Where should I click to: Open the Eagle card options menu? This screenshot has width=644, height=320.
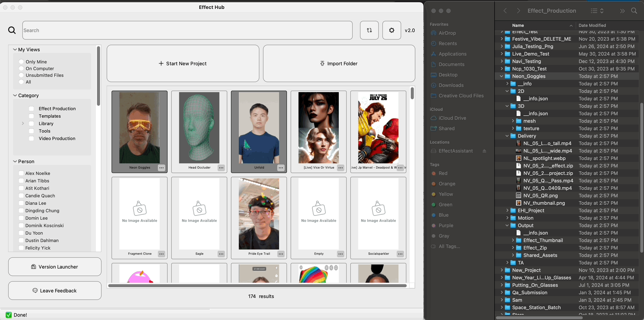click(x=221, y=254)
